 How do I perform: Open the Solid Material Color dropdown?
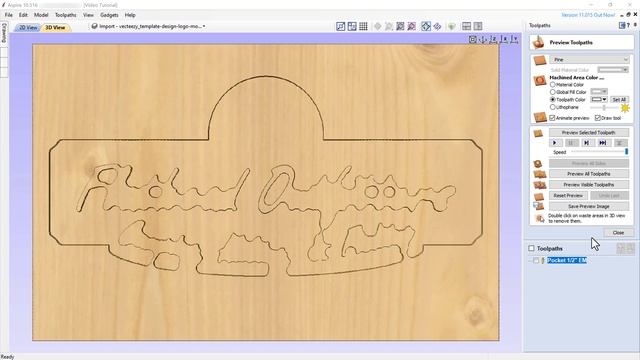(613, 70)
